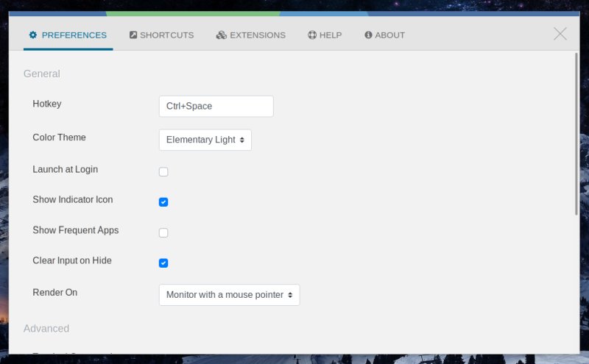Open the Render On dropdown
Image resolution: width=589 pixels, height=364 pixels.
pyautogui.click(x=229, y=295)
